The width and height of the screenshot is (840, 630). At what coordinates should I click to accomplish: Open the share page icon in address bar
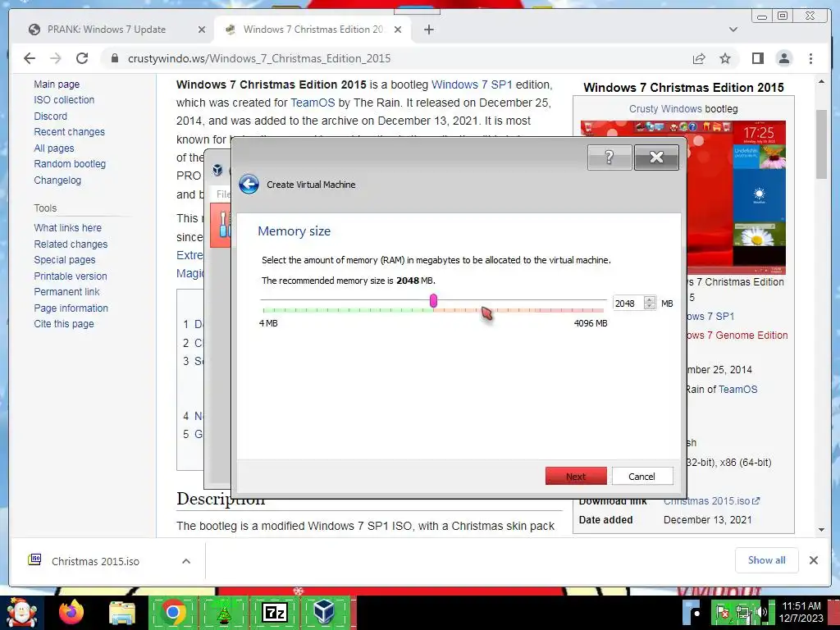click(x=699, y=58)
